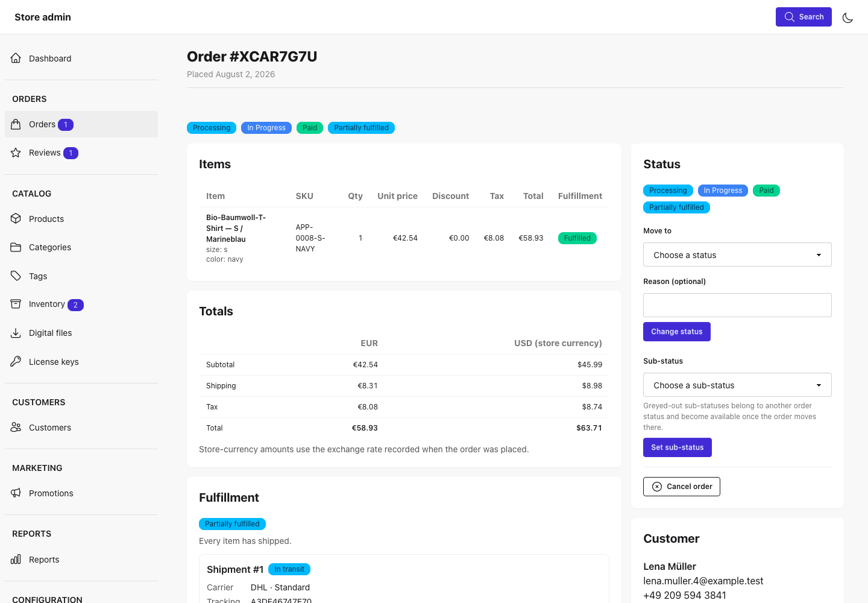Viewport: 868px width, 603px height.
Task: Click customer email lena.muller.4@example.test
Action: (703, 581)
